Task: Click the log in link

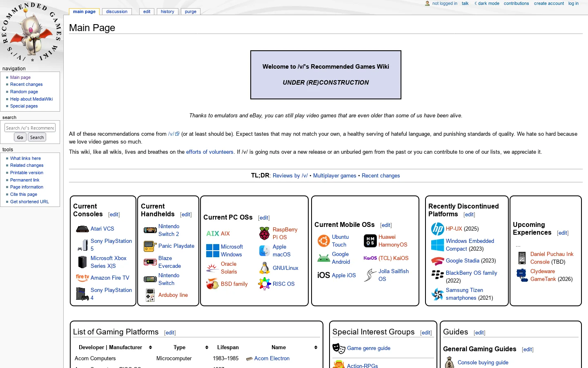Action: click(573, 3)
